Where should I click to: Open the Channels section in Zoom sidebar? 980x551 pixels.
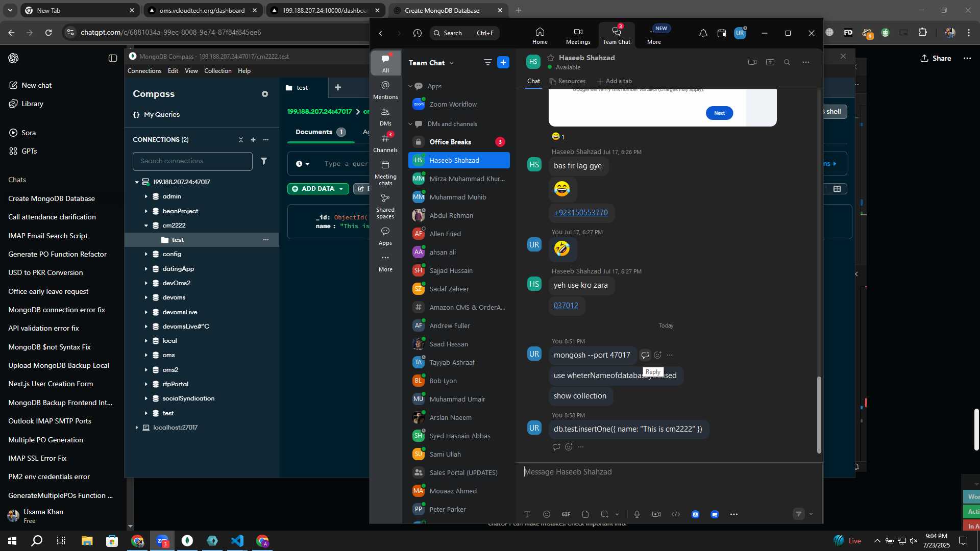[385, 143]
